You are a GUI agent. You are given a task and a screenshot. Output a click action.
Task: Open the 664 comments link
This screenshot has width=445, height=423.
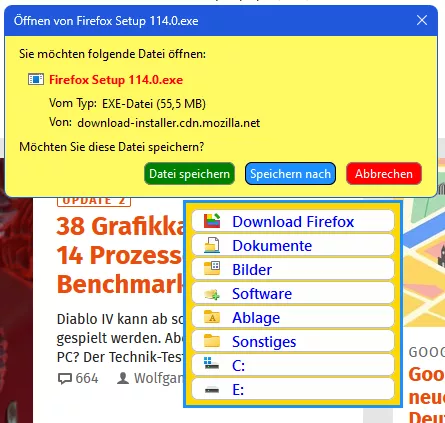[78, 378]
